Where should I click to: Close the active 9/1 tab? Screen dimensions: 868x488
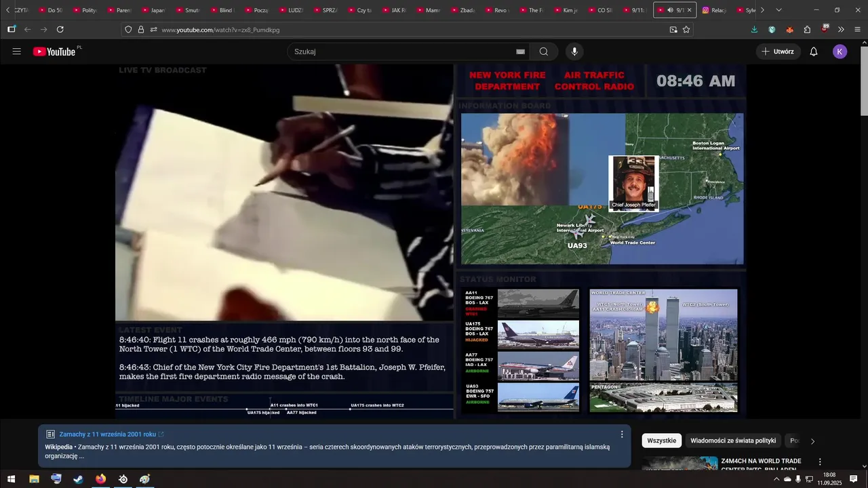690,10
